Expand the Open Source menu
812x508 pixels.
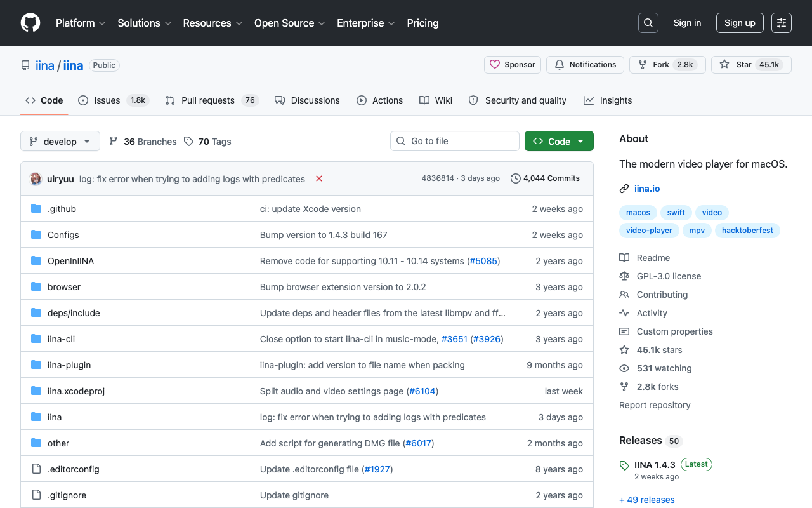click(x=290, y=23)
